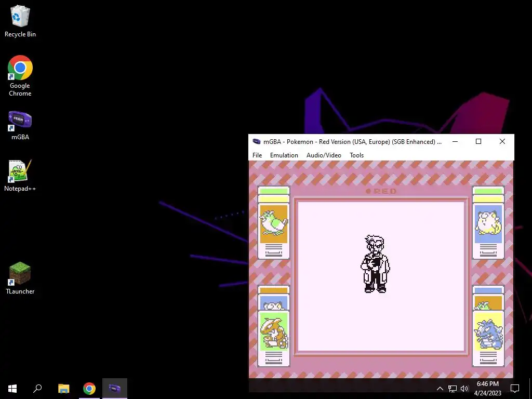The image size is (532, 399).
Task: Click the Rhydon card in SGB border
Action: [488, 338]
